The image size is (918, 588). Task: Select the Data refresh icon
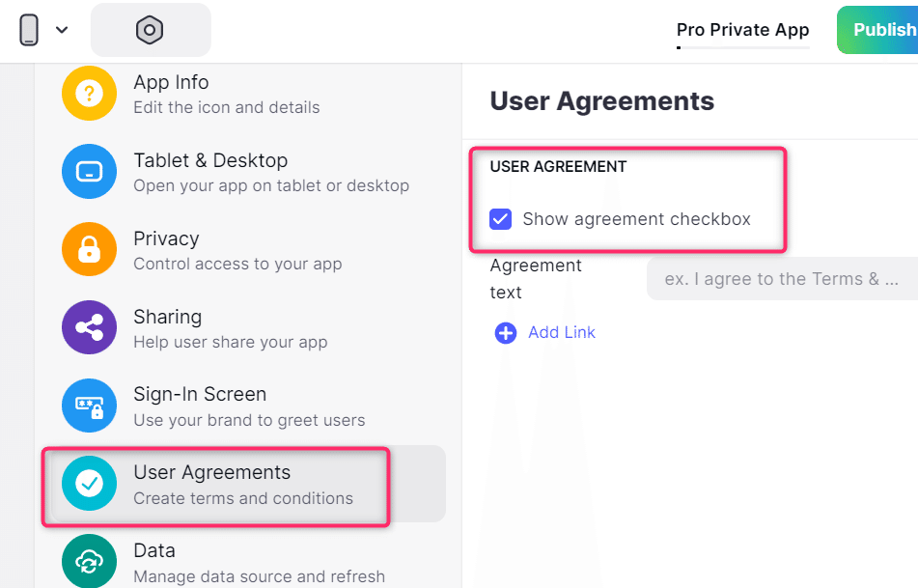pos(89,562)
